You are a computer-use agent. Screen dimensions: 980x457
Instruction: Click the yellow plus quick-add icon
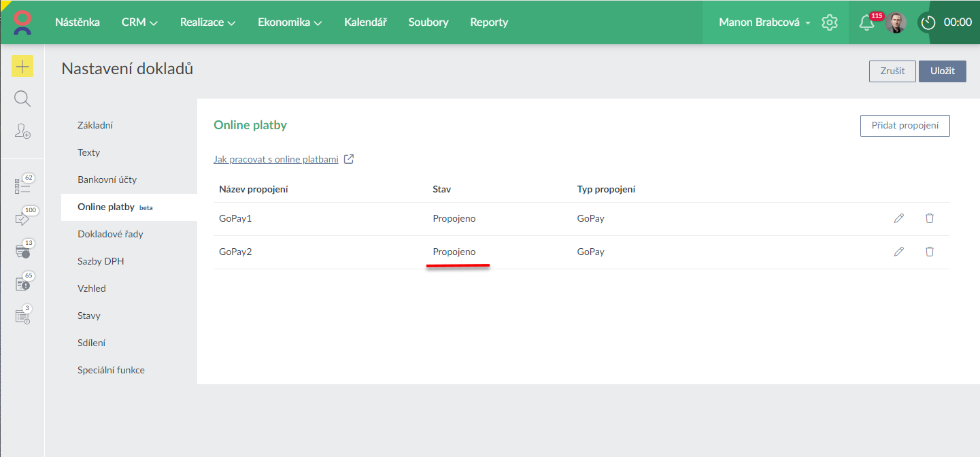tap(22, 66)
